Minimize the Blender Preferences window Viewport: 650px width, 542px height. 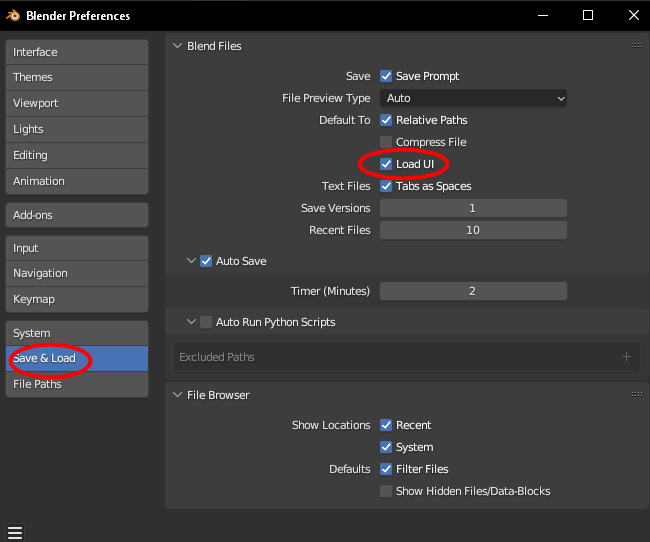[543, 16]
